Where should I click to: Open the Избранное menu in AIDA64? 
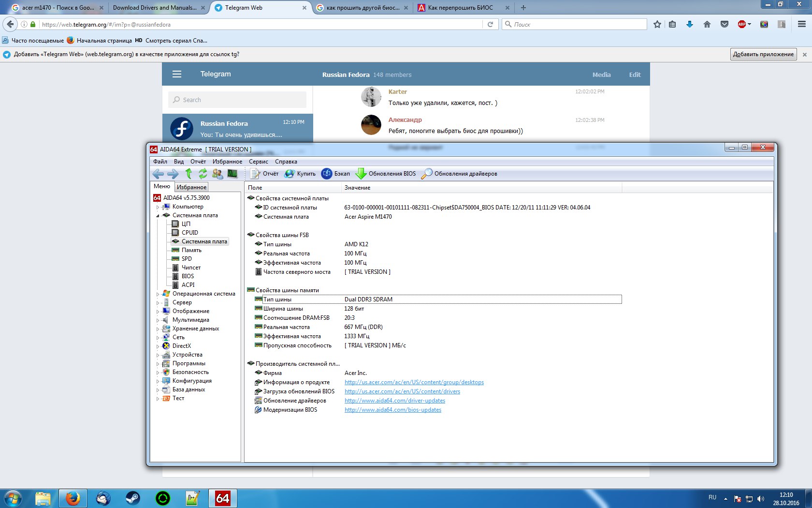tap(227, 162)
